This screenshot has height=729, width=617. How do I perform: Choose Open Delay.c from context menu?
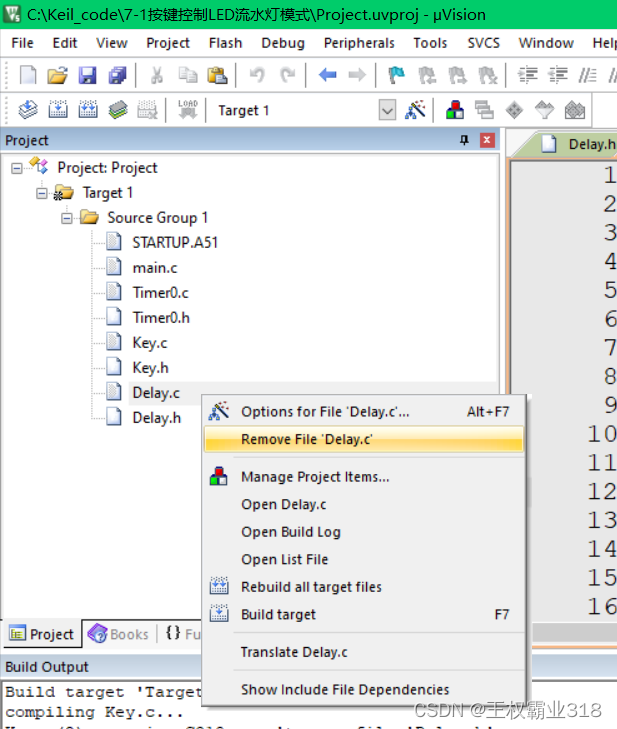pos(364,504)
